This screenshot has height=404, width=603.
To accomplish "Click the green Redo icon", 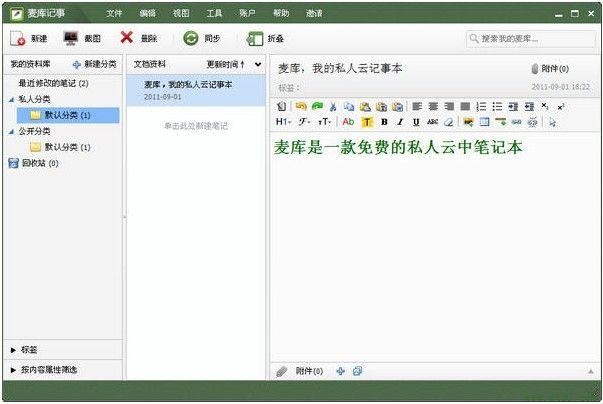I will tap(317, 106).
